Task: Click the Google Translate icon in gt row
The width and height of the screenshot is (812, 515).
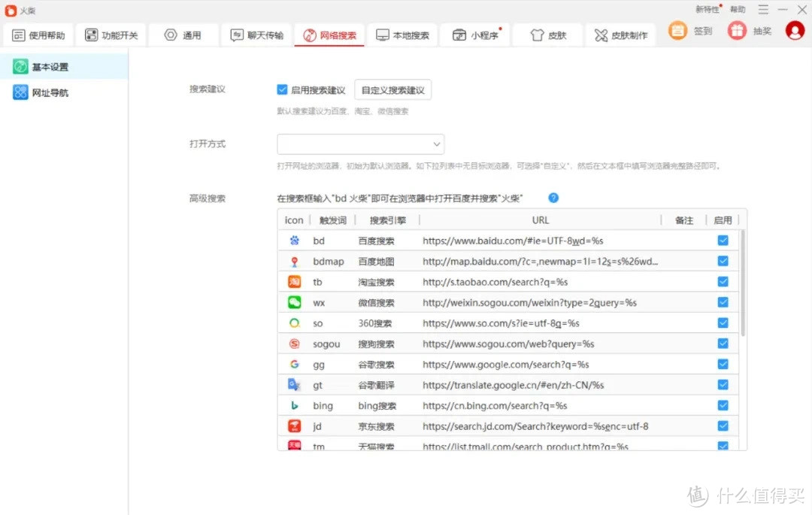Action: click(x=294, y=385)
